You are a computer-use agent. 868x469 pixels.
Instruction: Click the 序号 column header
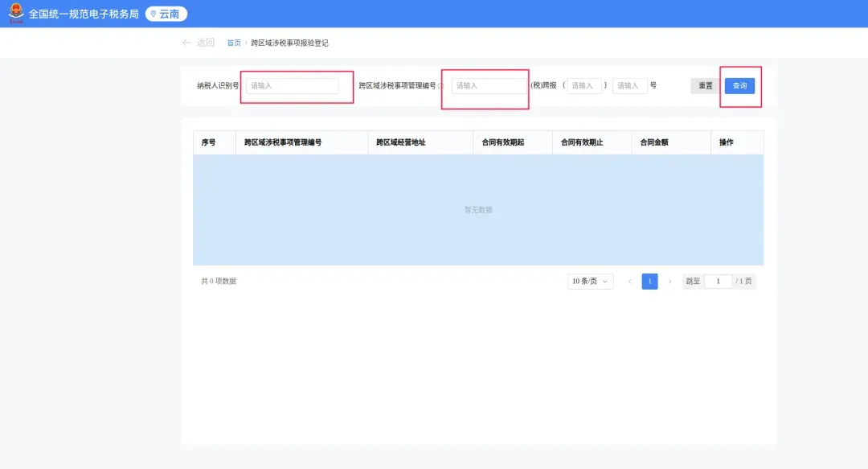(x=215, y=142)
